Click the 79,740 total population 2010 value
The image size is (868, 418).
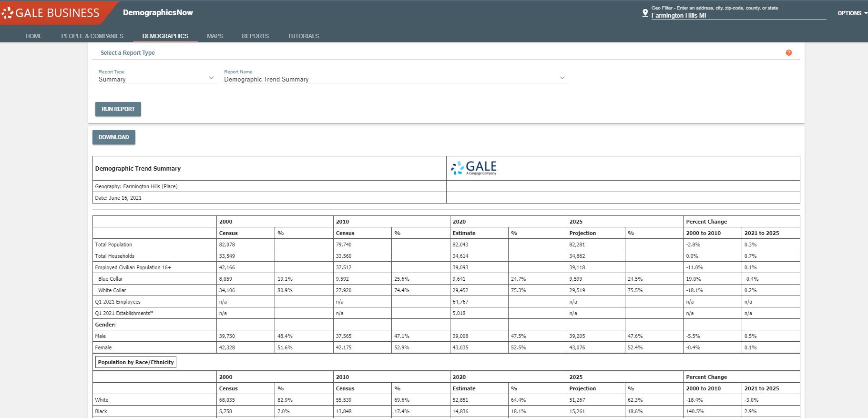coord(344,245)
